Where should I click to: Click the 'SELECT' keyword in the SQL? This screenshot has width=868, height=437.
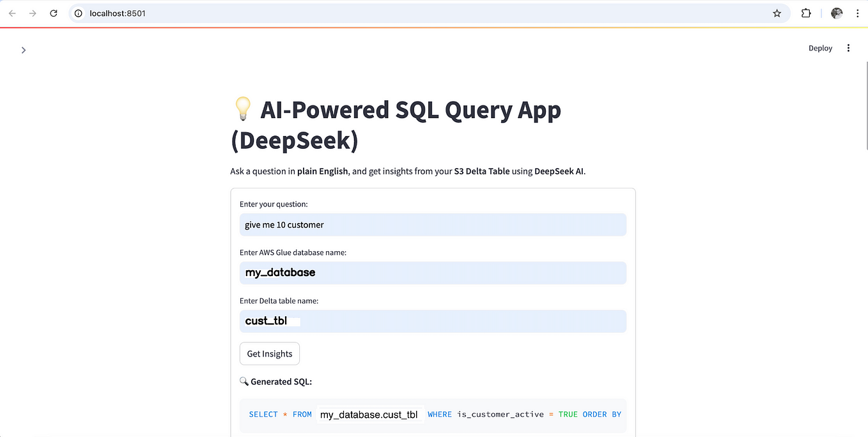(263, 415)
